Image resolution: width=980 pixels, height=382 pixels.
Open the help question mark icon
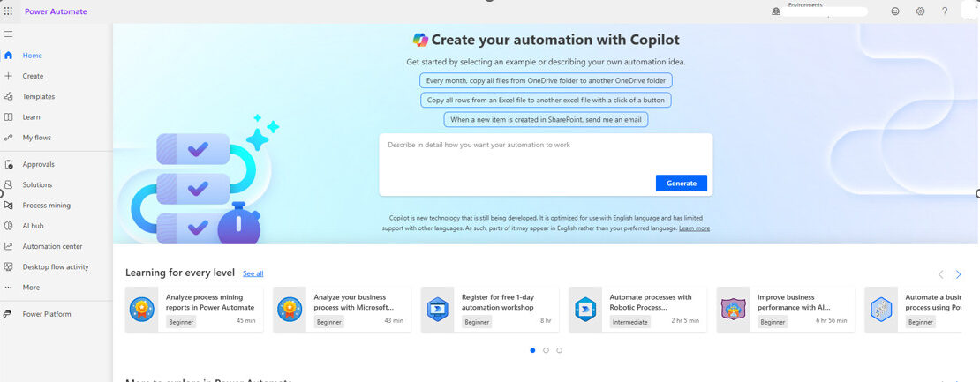pyautogui.click(x=945, y=11)
